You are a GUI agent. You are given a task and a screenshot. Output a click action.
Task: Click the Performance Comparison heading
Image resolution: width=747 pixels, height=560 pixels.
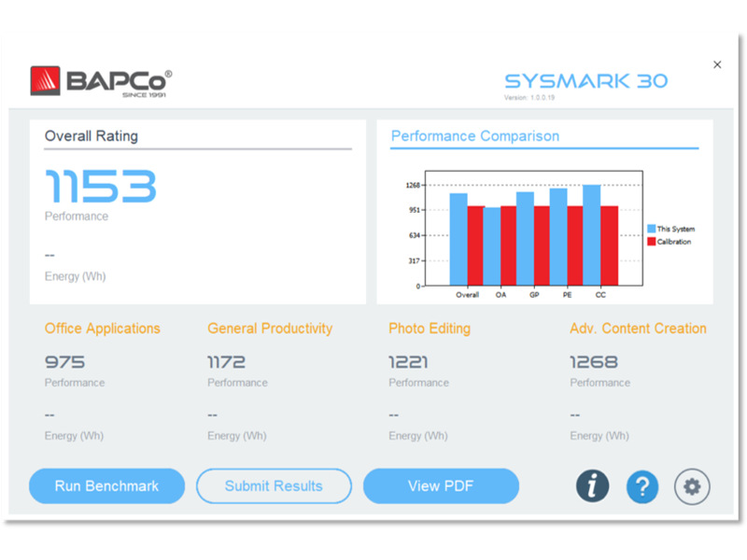[475, 136]
